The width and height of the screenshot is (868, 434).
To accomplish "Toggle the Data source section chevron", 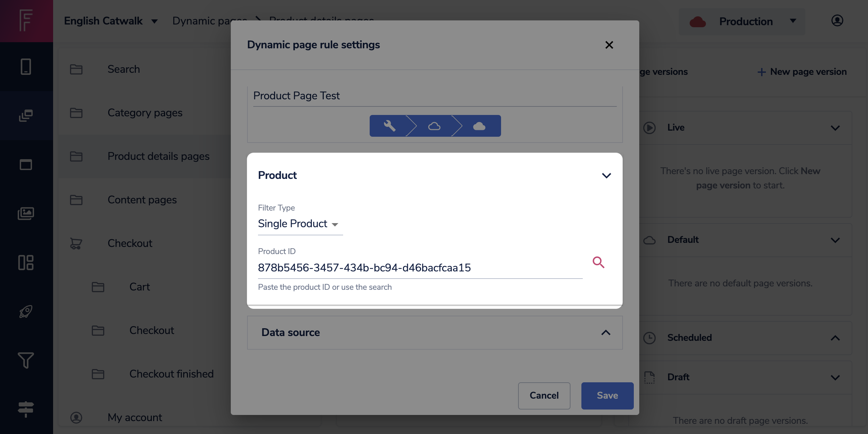I will coord(606,332).
